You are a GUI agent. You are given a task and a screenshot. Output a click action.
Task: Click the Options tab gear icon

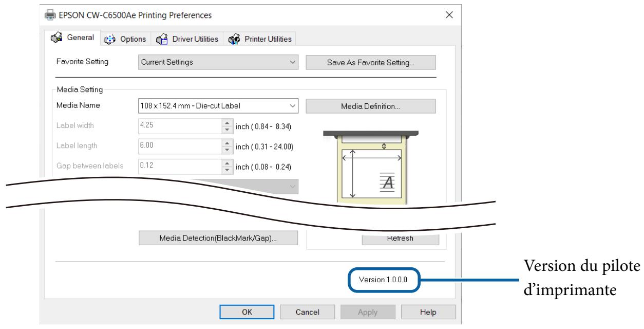point(109,39)
